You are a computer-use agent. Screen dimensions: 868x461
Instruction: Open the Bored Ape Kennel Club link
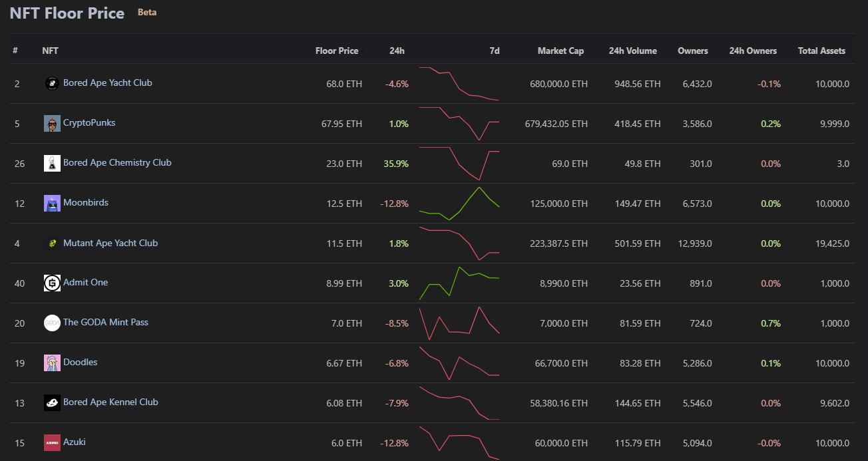click(110, 402)
